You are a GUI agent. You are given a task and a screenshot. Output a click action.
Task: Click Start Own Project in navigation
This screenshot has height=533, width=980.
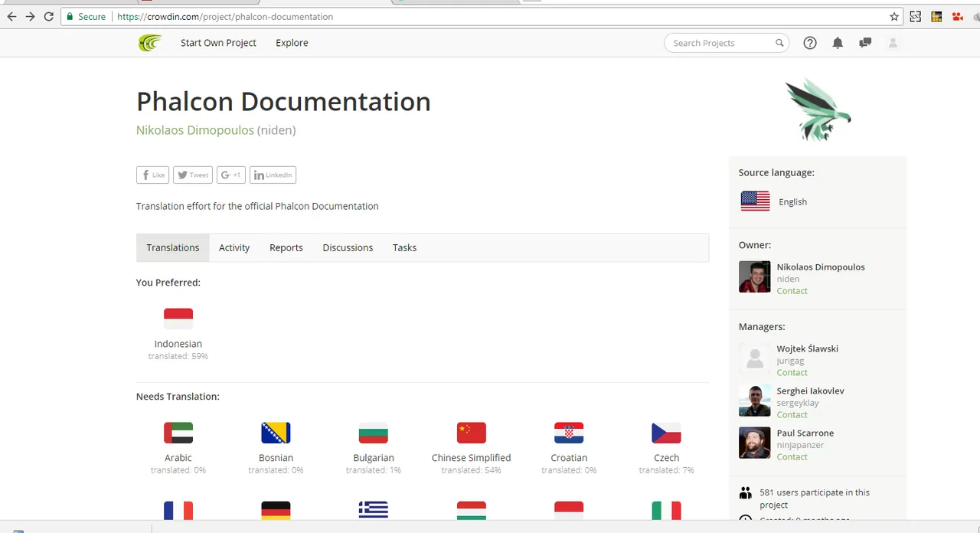click(218, 43)
